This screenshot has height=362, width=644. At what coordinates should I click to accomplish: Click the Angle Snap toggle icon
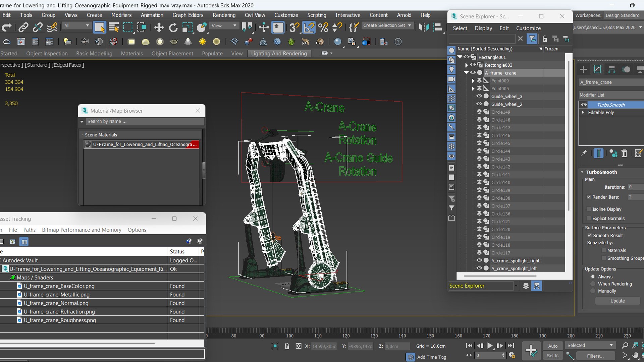[x=309, y=27]
